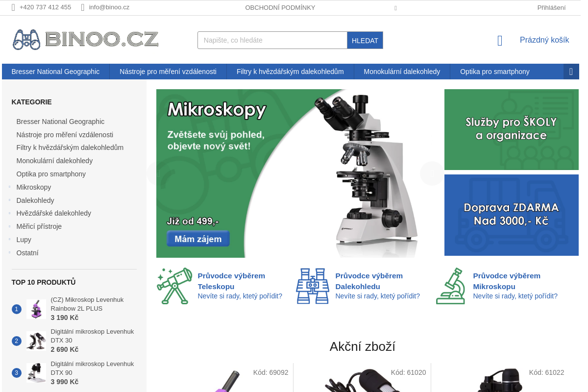Click the search input field Napište, co hledáte
This screenshot has height=392, width=588.
tap(272, 40)
